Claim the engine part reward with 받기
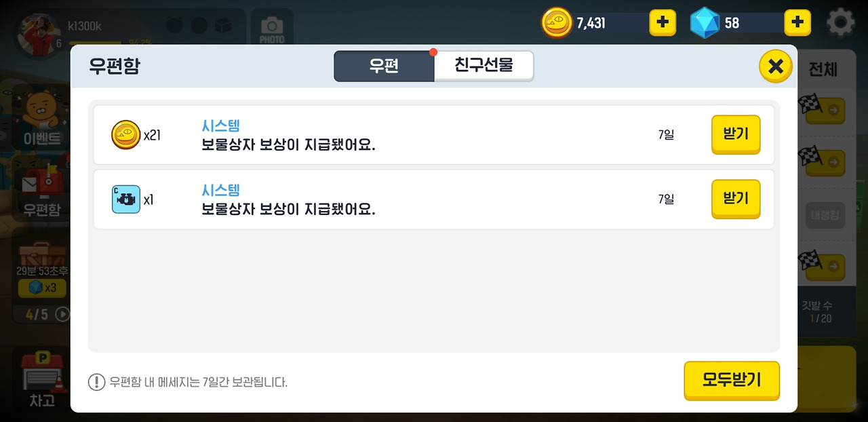Image resolution: width=868 pixels, height=422 pixels. [x=736, y=199]
